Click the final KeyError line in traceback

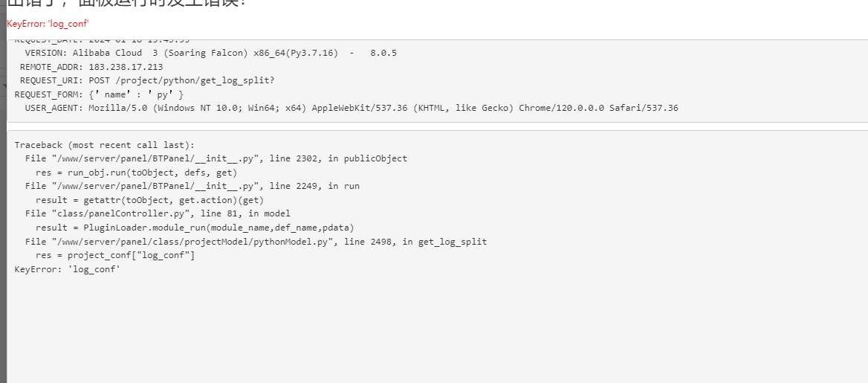67,269
